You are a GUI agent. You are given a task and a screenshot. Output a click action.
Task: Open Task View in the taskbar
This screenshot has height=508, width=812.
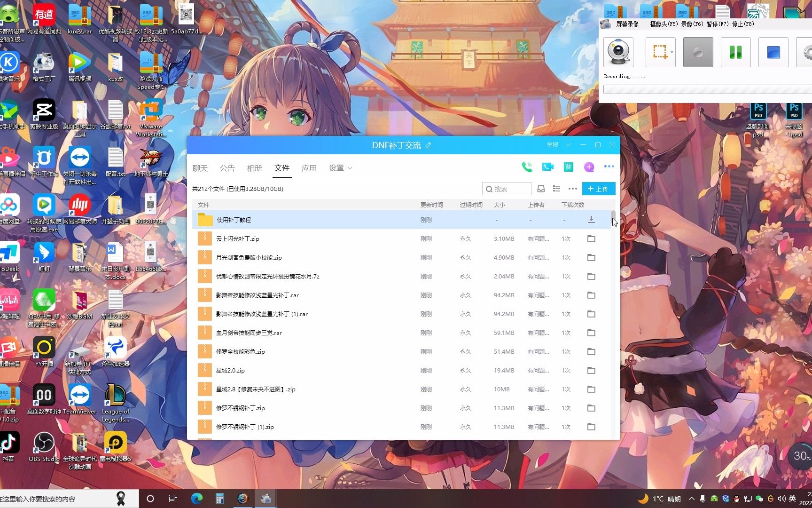(173, 499)
